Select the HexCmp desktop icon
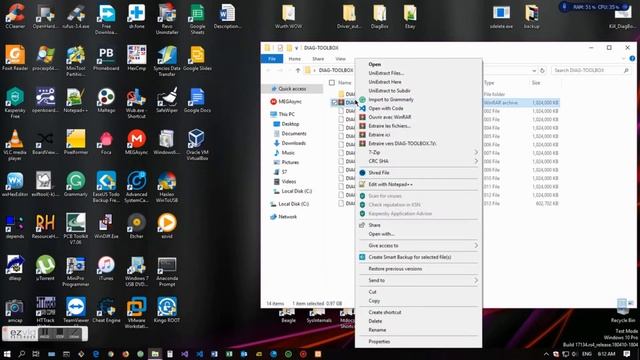 (x=136, y=58)
